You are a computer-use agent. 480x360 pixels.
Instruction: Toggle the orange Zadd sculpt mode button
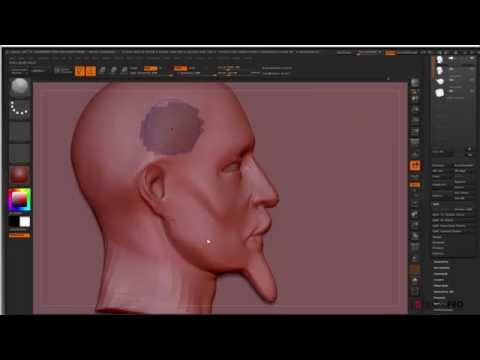click(181, 68)
